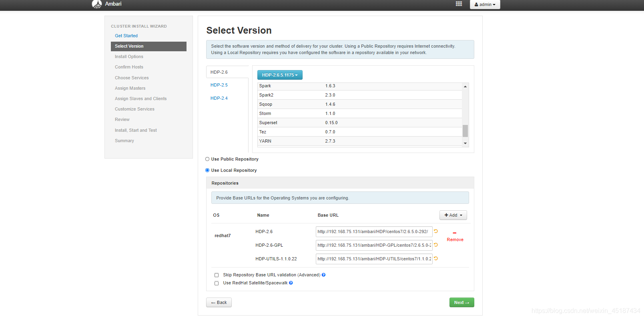Select Use Public Repository option
The height and width of the screenshot is (318, 644).
coord(207,159)
